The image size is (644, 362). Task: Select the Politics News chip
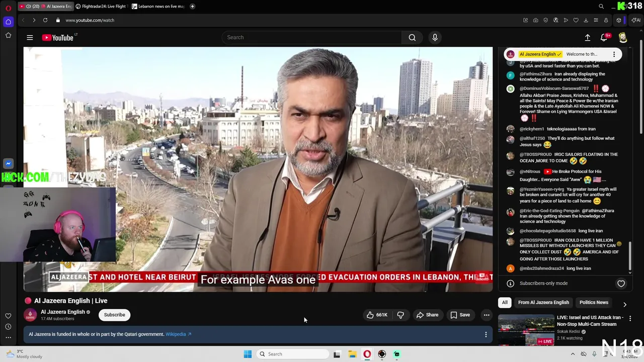click(x=594, y=302)
